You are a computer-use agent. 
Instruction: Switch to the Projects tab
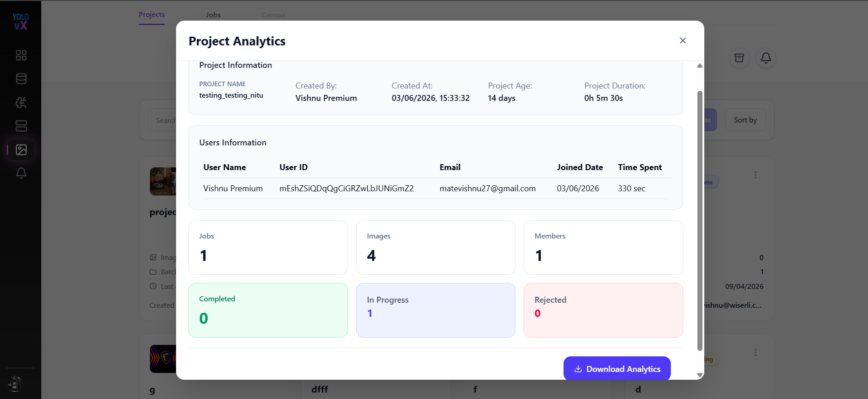(152, 15)
